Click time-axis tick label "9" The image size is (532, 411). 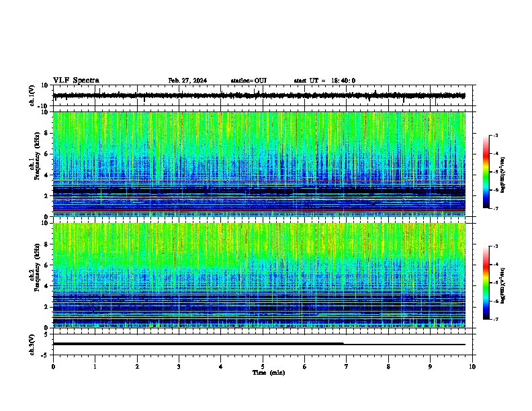click(x=430, y=367)
